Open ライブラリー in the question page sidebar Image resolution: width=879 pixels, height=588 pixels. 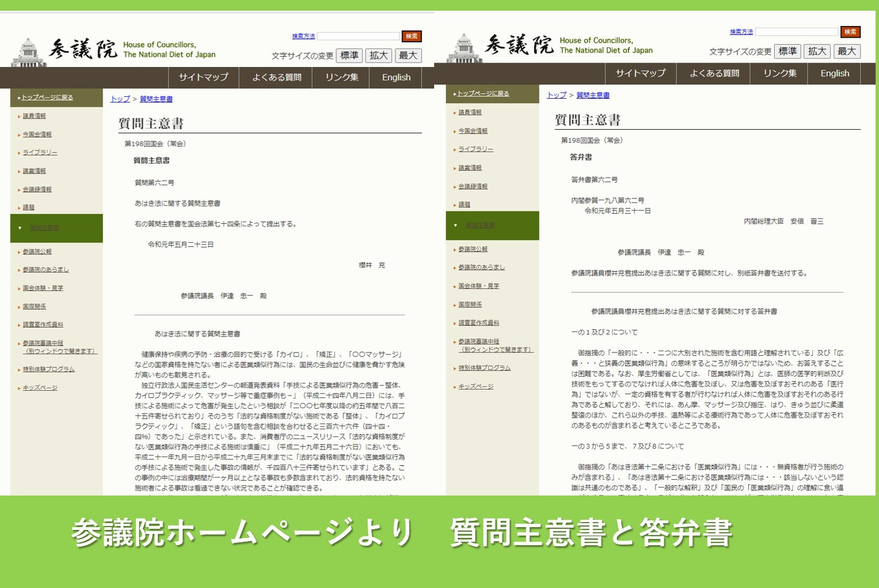[40, 152]
